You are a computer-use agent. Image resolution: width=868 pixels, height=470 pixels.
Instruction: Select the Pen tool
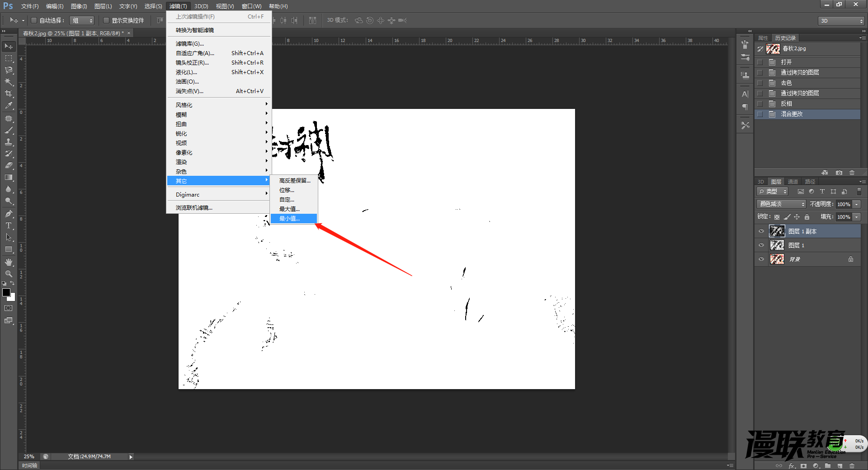tap(9, 214)
